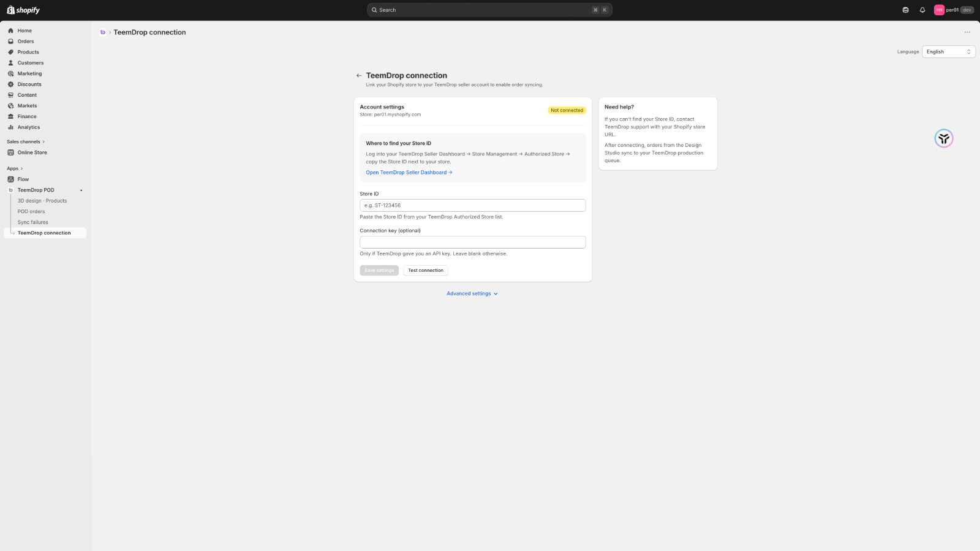Expand the Sales channels section
Viewport: 980px width, 551px height.
26,142
